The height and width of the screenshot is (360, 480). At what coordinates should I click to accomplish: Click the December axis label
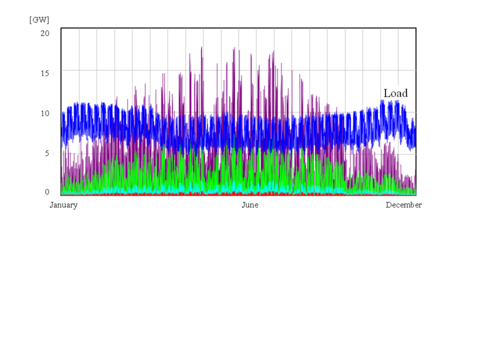404,205
